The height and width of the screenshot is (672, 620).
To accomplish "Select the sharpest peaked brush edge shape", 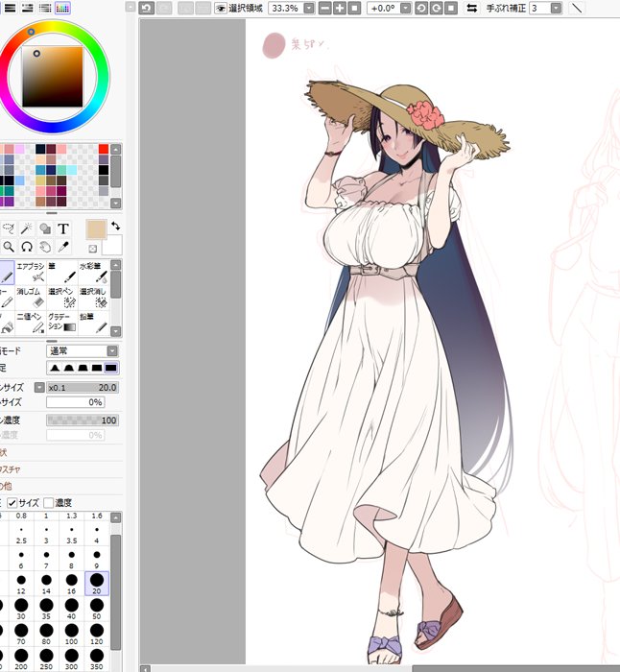I will click(55, 368).
